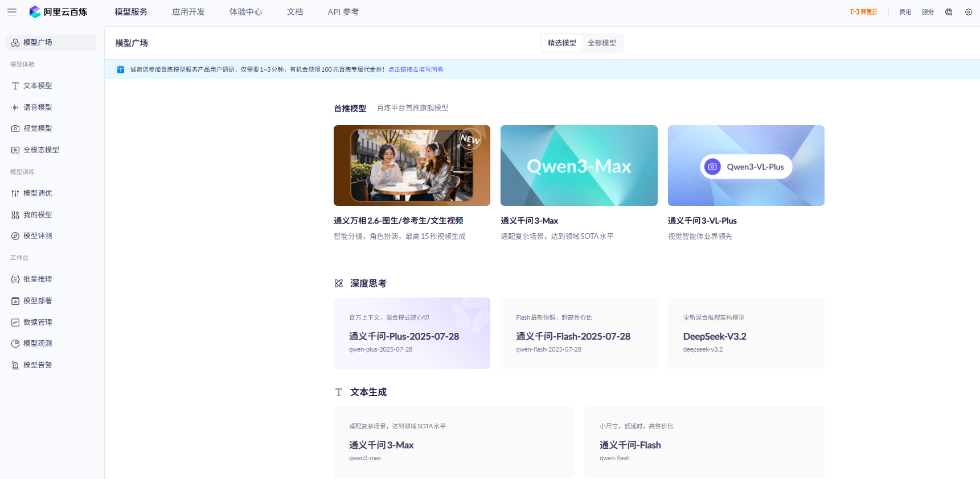The image size is (980, 479).
Task: Open the 通义千问-Plus-2025-07-28 card
Action: pyautogui.click(x=412, y=333)
